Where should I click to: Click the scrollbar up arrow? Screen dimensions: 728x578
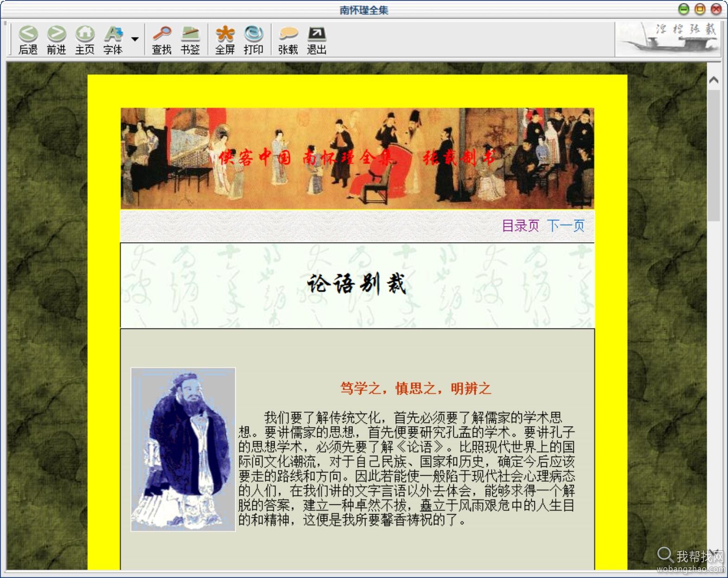(x=714, y=80)
